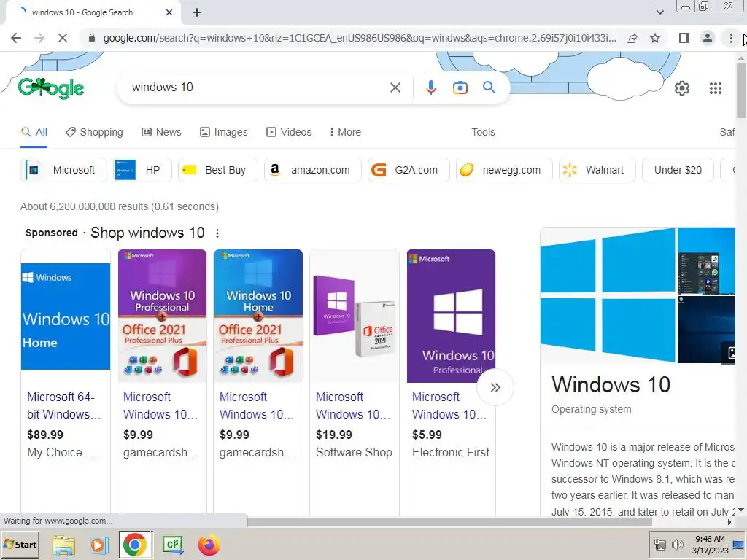Open the Electronic First Windows 10 Professional image
Image resolution: width=747 pixels, height=560 pixels.
[451, 316]
